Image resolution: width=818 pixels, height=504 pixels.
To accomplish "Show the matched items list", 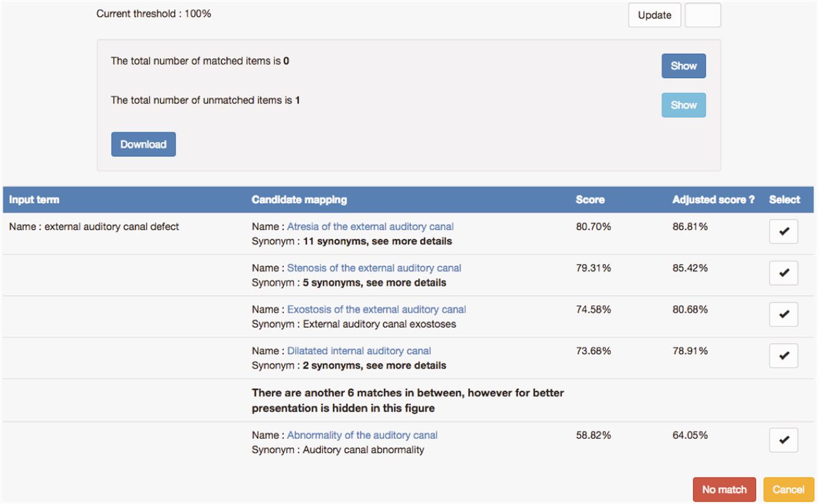I will click(x=683, y=66).
